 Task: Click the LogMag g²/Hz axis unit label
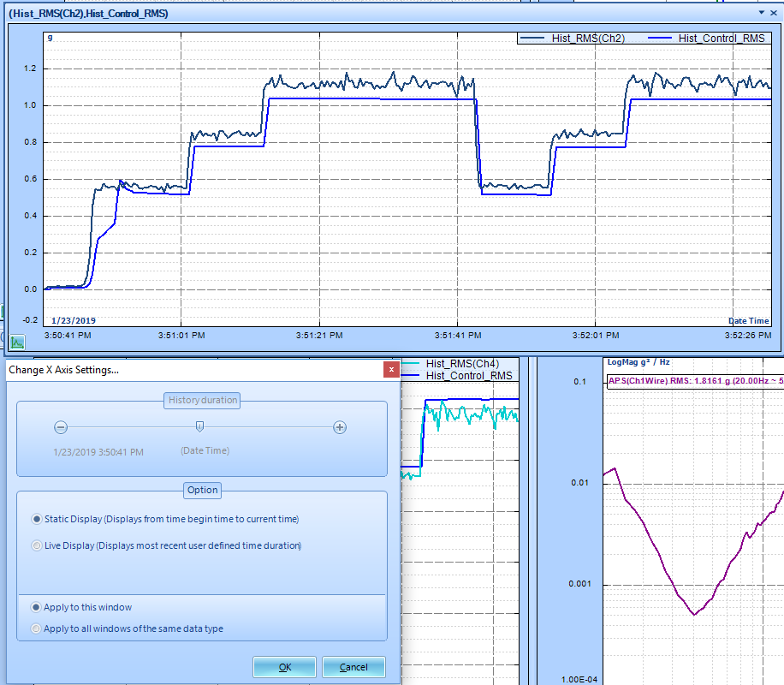click(x=638, y=362)
